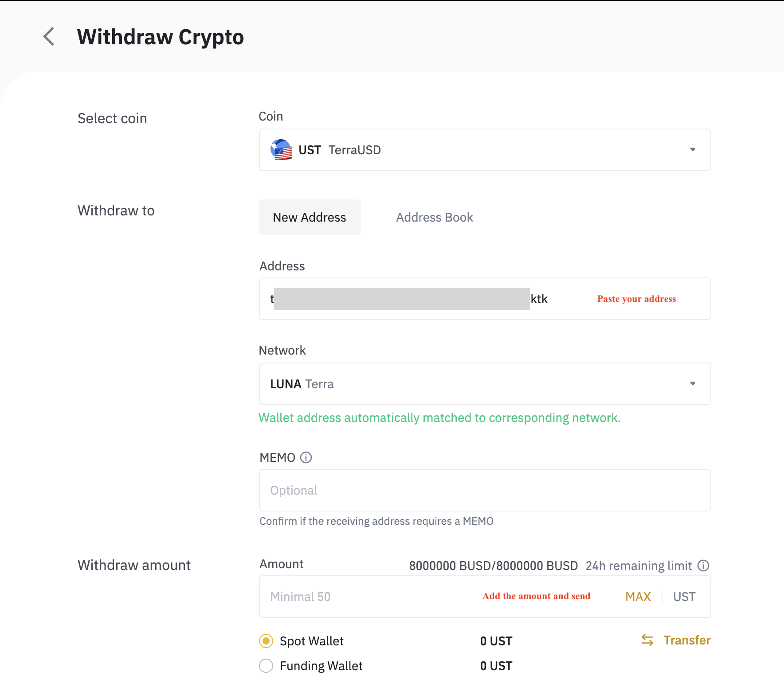Click the Transfer link

687,640
